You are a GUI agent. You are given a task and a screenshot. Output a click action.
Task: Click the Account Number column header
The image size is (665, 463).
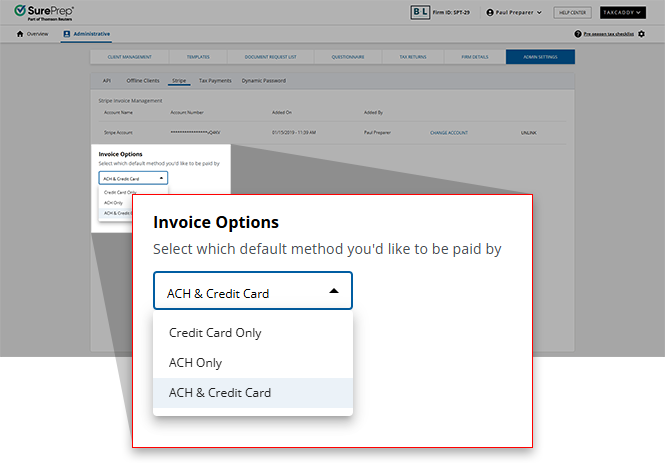(x=187, y=112)
